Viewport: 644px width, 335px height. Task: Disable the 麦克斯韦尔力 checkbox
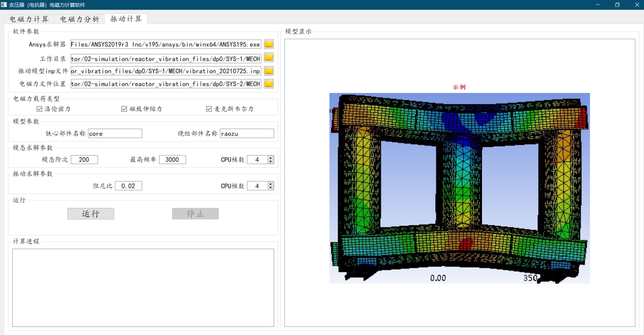click(x=209, y=109)
